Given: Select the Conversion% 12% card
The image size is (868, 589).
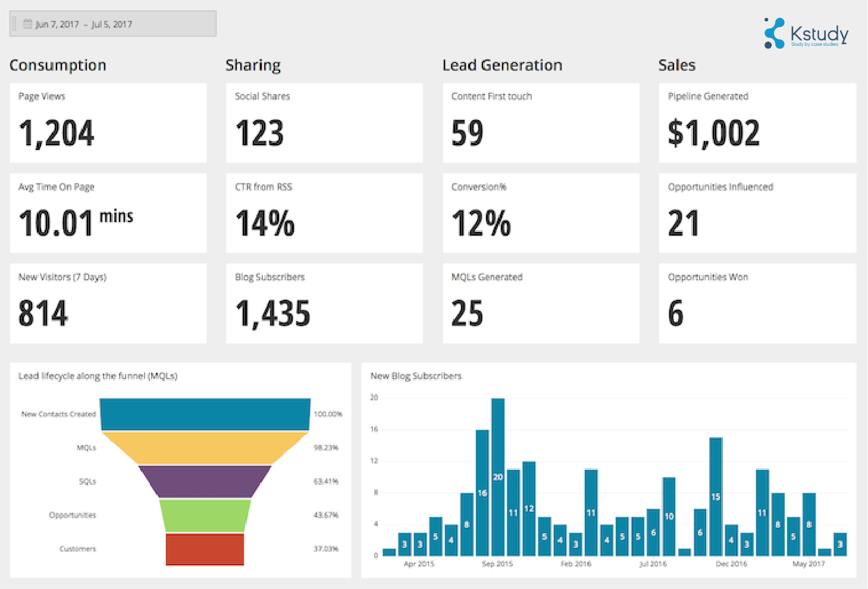Looking at the screenshot, I should [x=541, y=213].
